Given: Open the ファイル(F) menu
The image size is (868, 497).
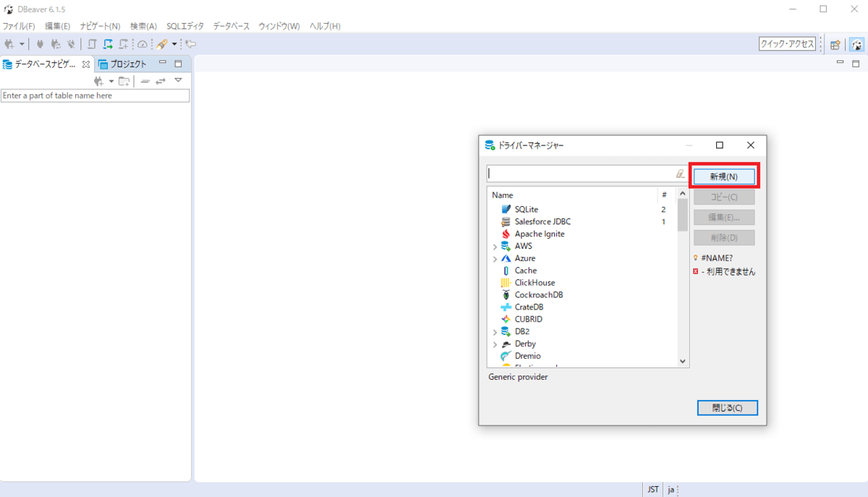Looking at the screenshot, I should click(x=19, y=26).
